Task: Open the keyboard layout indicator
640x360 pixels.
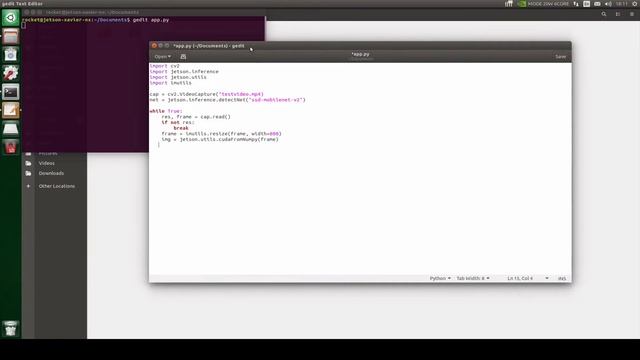Action: click(x=587, y=4)
